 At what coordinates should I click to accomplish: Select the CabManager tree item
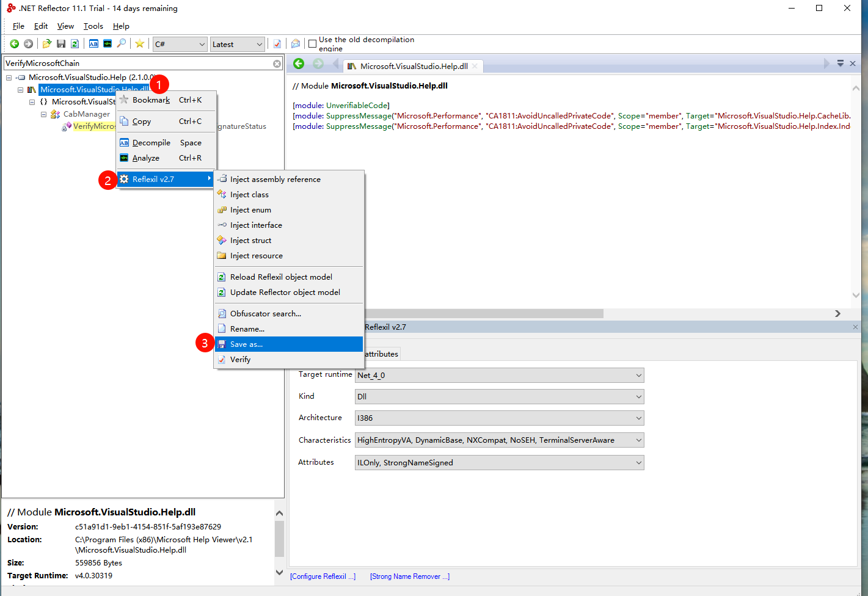87,114
